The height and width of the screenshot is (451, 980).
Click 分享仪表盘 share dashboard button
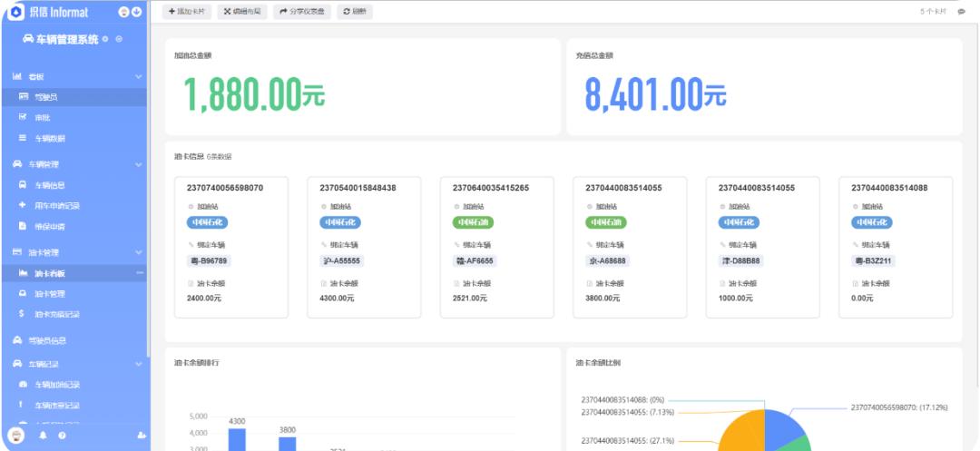point(302,11)
